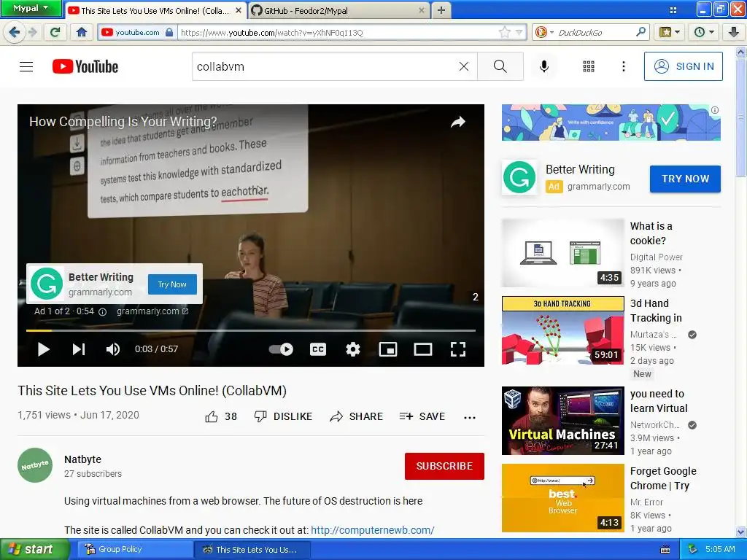
Task: Visit grammarly.com link in video ad
Action: [x=152, y=311]
